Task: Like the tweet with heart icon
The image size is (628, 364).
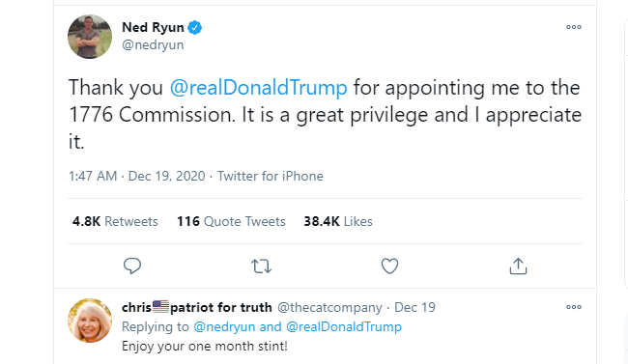Action: pos(389,266)
